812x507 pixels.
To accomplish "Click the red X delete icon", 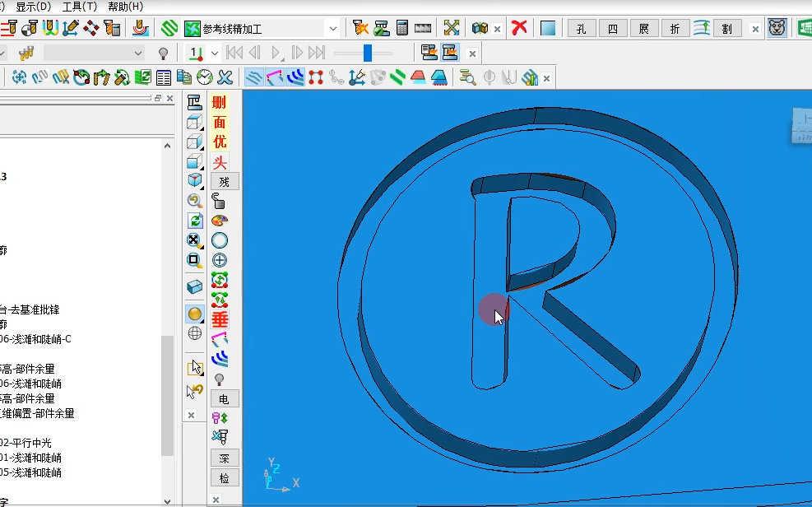I will point(518,28).
